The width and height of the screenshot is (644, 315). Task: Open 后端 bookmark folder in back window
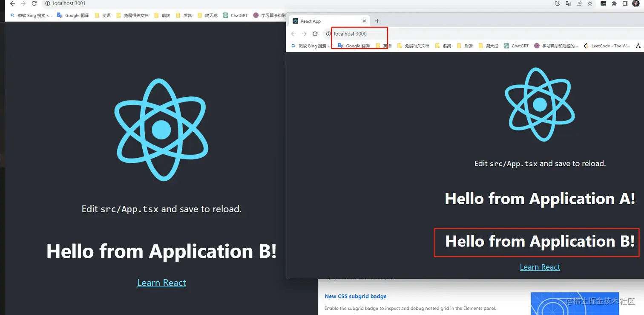coord(184,15)
